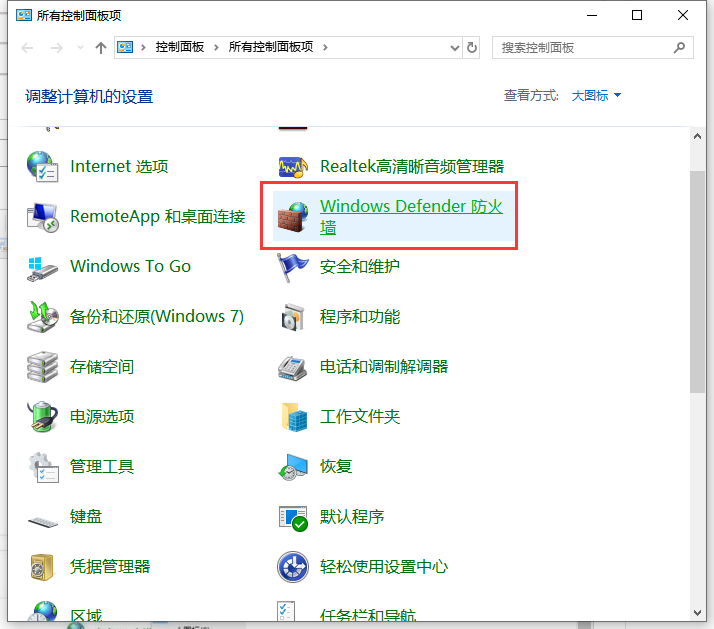714x629 pixels.
Task: Expand the recent locations chevron near navigation arrows
Action: tap(80, 48)
